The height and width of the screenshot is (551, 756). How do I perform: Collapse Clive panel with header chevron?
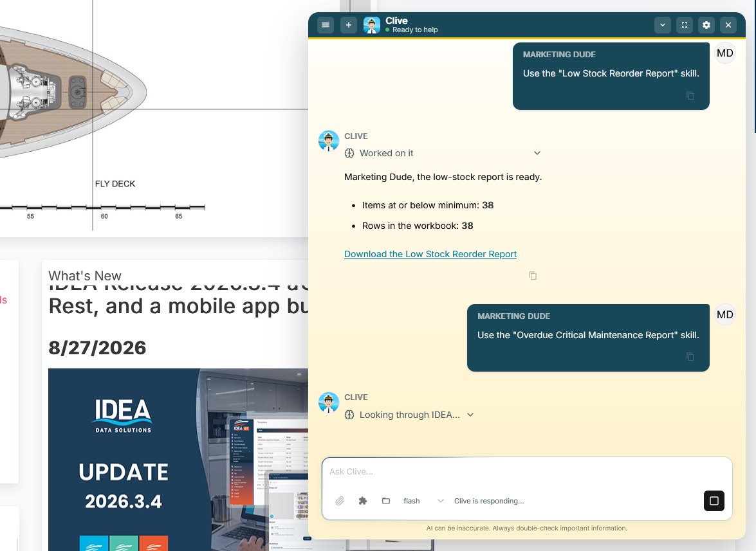(663, 24)
